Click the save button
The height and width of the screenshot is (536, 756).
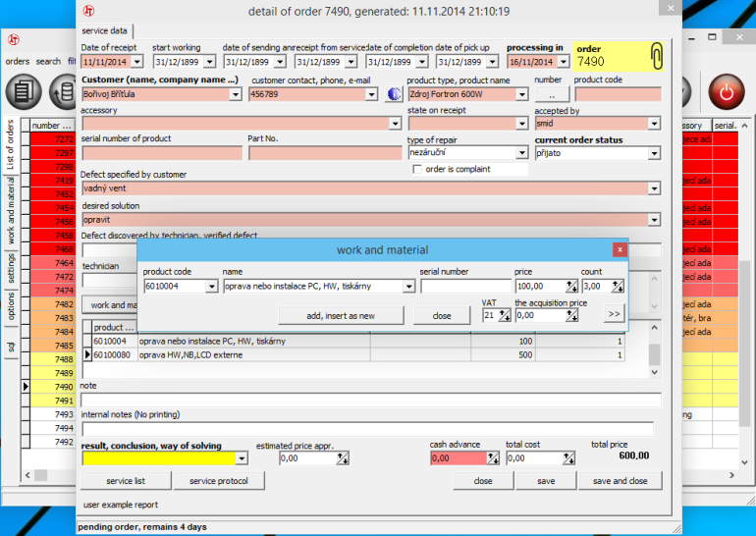(x=546, y=481)
